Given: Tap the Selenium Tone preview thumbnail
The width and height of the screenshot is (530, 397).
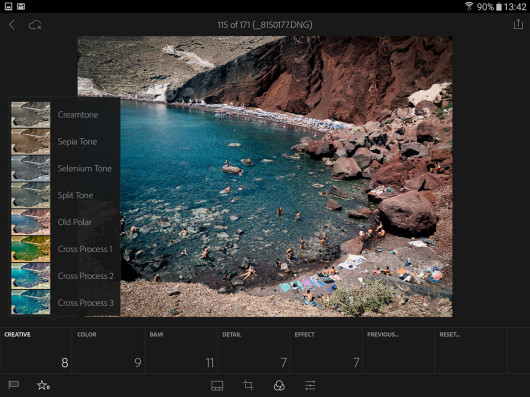Looking at the screenshot, I should click(x=30, y=168).
